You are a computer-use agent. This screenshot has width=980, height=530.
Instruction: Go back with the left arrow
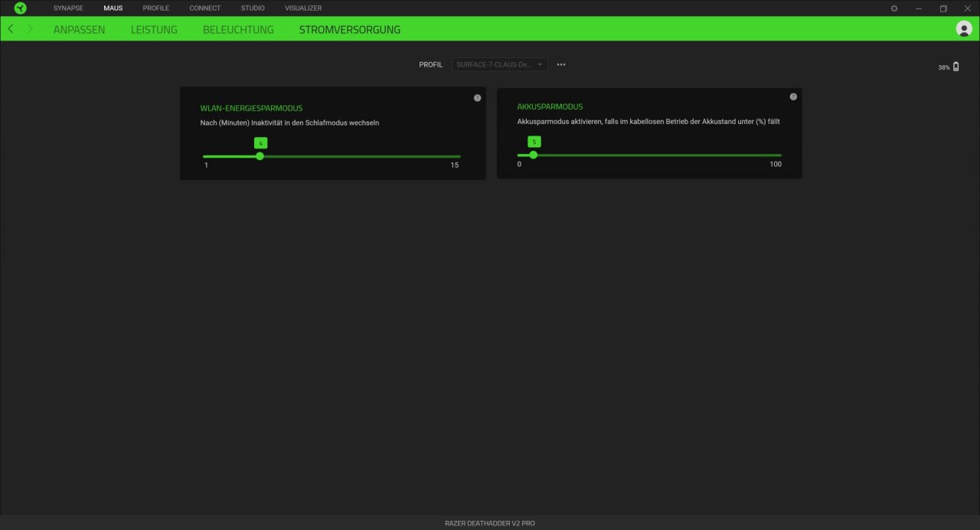click(11, 28)
